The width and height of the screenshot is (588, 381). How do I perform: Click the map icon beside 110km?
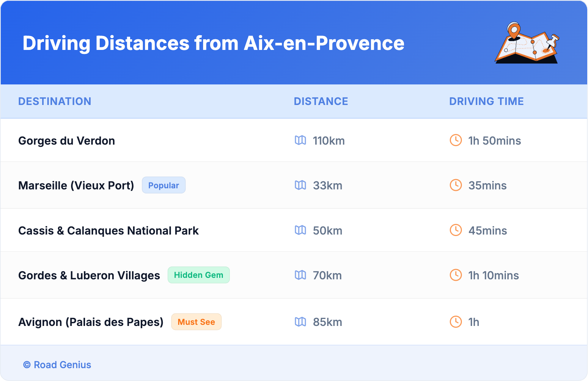coord(300,140)
